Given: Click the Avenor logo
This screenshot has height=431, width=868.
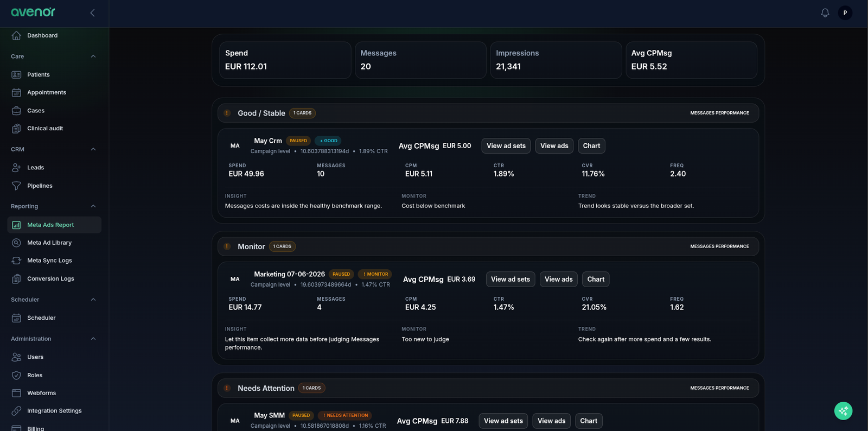Looking at the screenshot, I should [x=33, y=12].
